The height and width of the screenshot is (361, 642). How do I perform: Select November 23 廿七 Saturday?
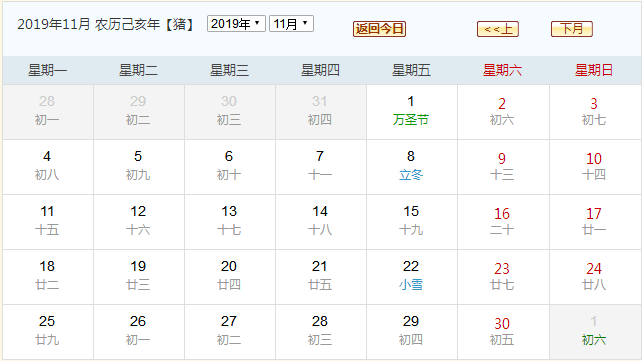click(x=502, y=277)
